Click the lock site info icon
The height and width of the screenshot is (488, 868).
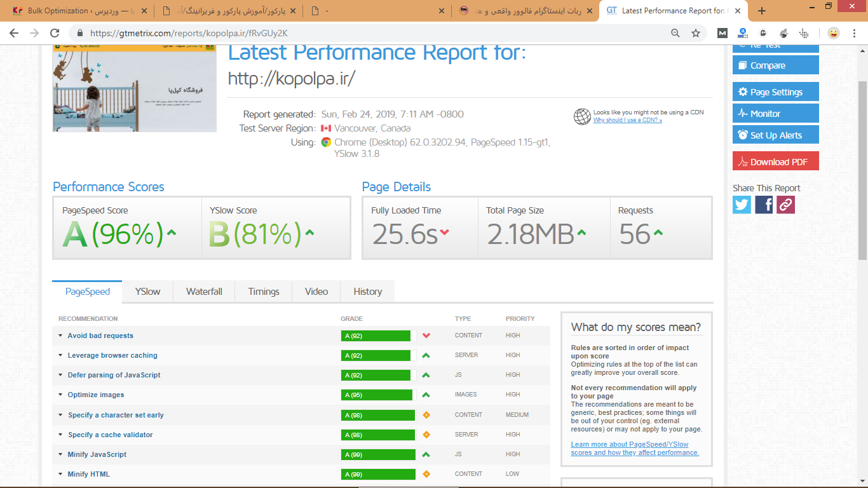pos(80,33)
